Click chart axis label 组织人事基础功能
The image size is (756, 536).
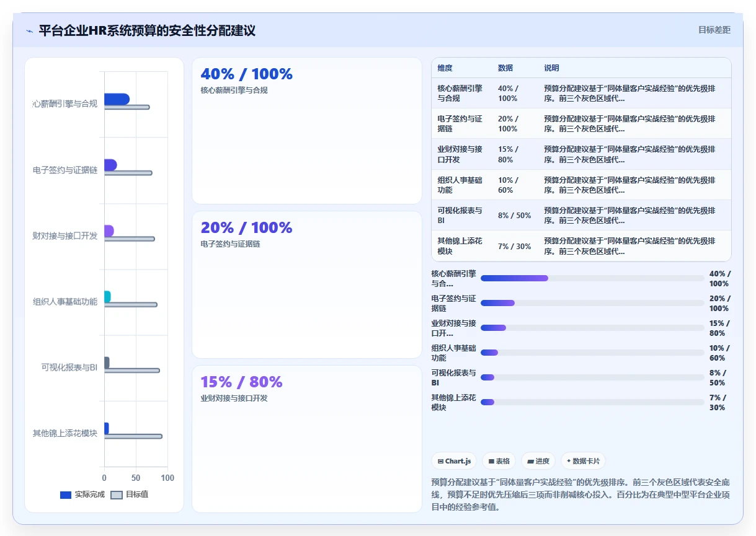pos(65,302)
